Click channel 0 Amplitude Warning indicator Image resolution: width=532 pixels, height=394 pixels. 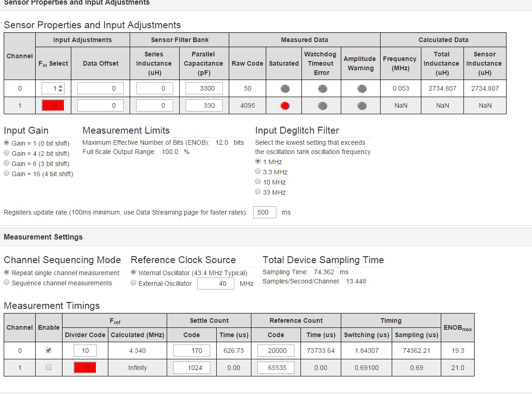pyautogui.click(x=362, y=89)
